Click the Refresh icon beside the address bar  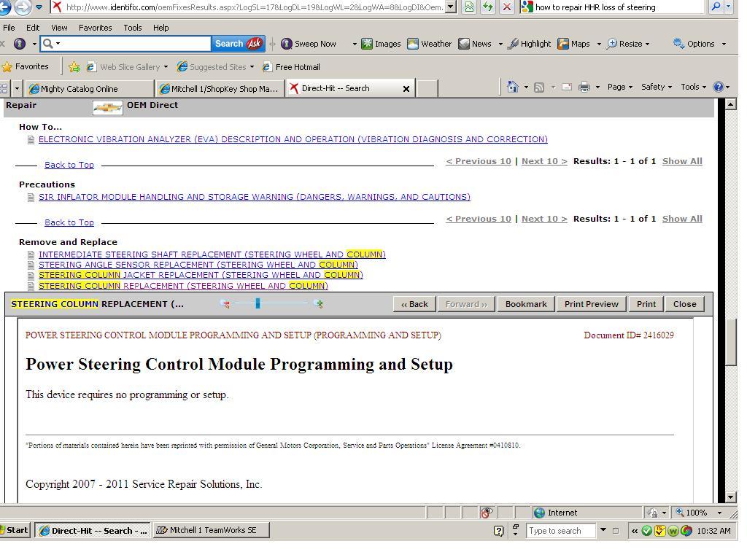(x=488, y=7)
